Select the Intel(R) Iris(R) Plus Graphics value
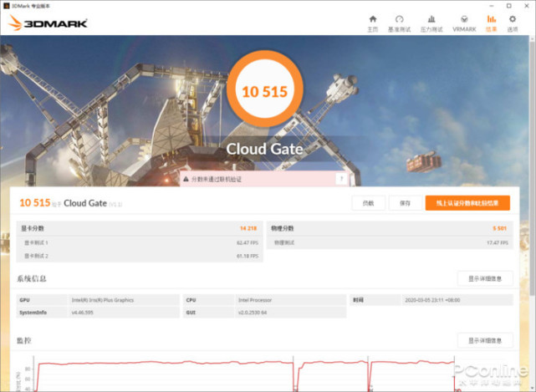This screenshot has height=392, width=536. 103,300
